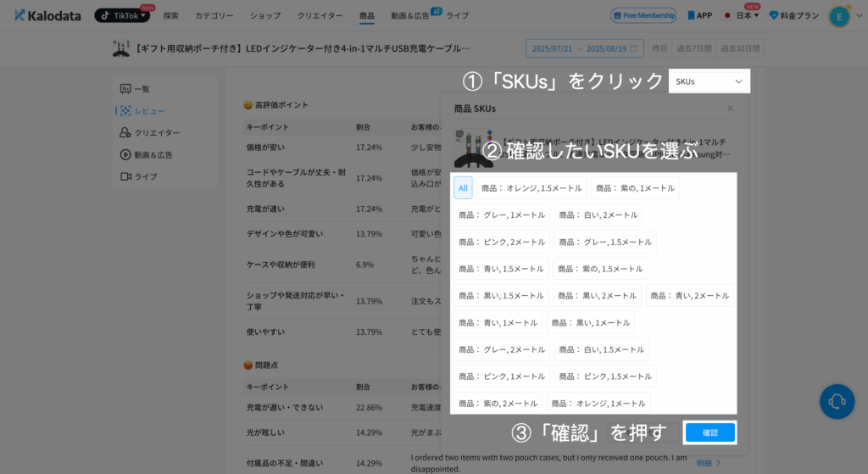
Task: Click the 22.86% ratio value
Action: [x=369, y=408]
